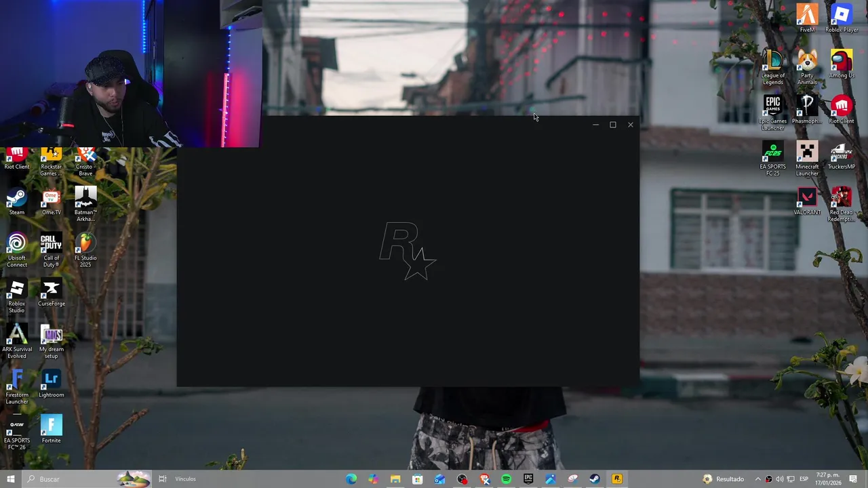This screenshot has height=488, width=868.
Task: Open the CurseForge desktop shortcut
Action: [51, 292]
